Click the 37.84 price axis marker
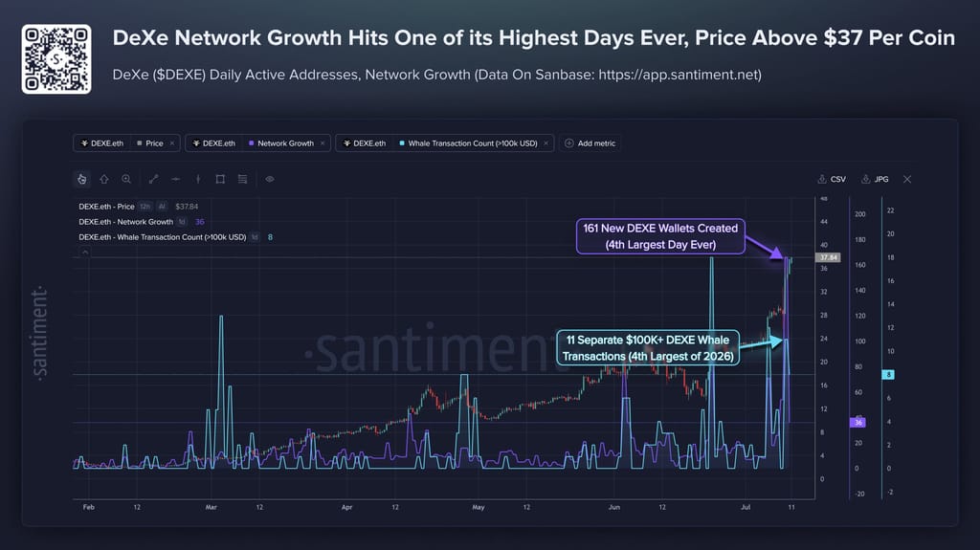This screenshot has height=550, width=980. tap(828, 257)
